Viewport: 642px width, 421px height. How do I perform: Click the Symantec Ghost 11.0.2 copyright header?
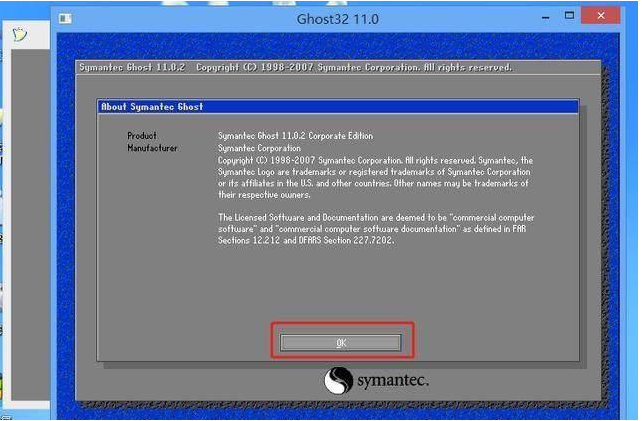coord(295,67)
